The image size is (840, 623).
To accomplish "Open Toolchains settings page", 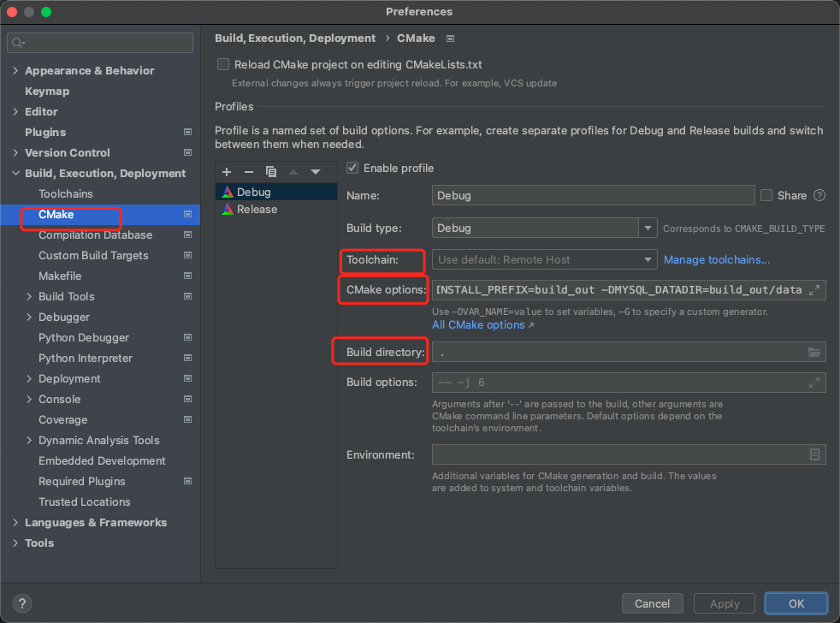I will (x=65, y=193).
